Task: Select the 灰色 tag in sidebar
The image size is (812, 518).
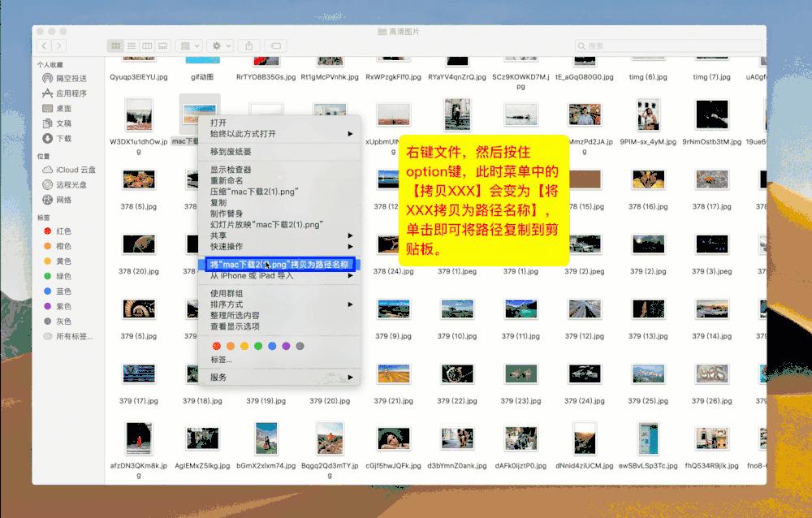Action: pos(57,322)
